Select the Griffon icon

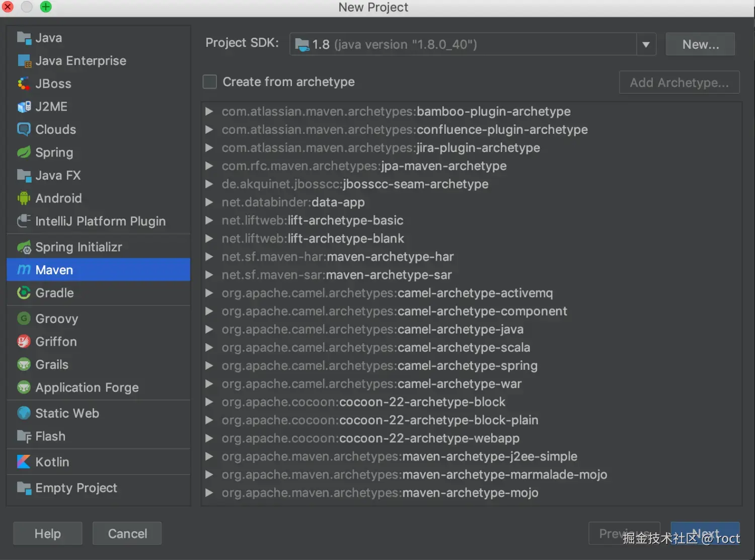click(x=24, y=342)
